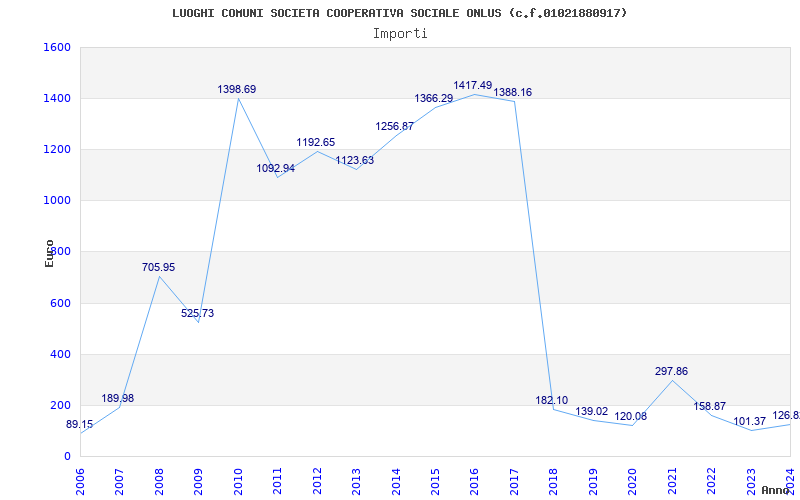This screenshot has height=500, width=800.
Task: Click the 1092.94 value label
Action: tap(276, 168)
